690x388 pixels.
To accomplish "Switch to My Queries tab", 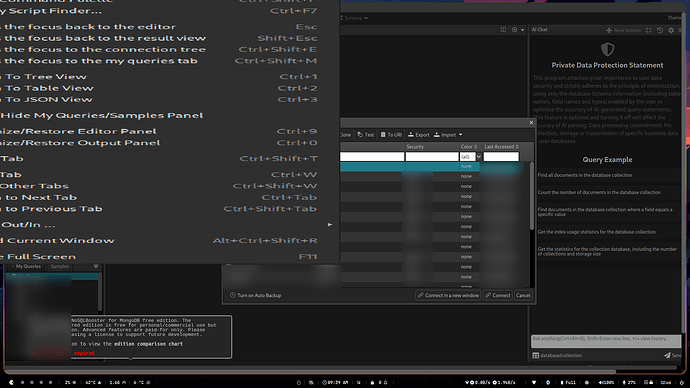I will (x=28, y=267).
